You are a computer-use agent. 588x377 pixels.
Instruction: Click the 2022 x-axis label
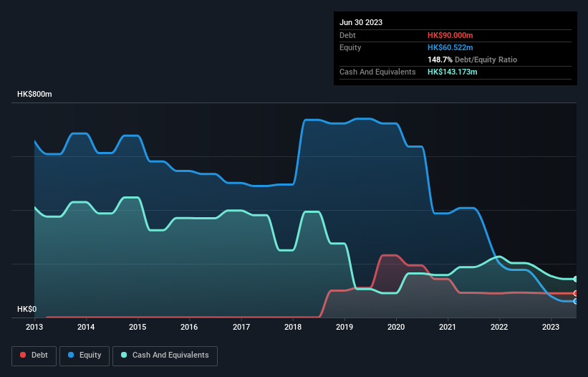(499, 327)
